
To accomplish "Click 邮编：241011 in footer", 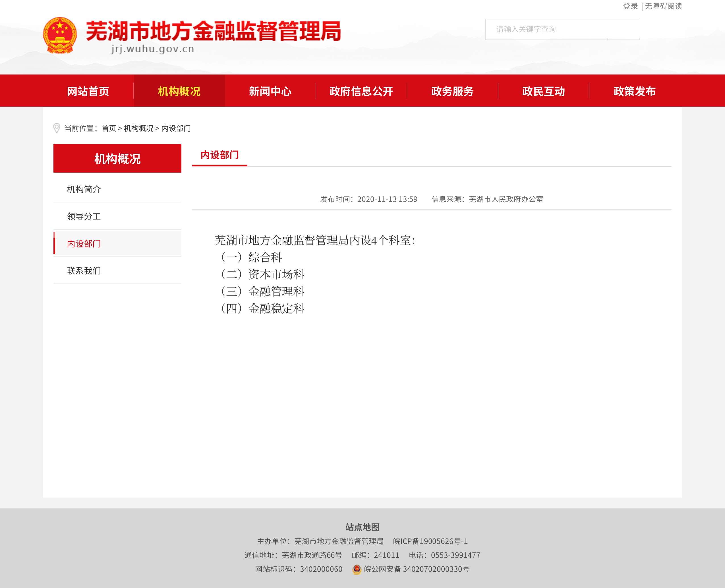I will pos(376,556).
